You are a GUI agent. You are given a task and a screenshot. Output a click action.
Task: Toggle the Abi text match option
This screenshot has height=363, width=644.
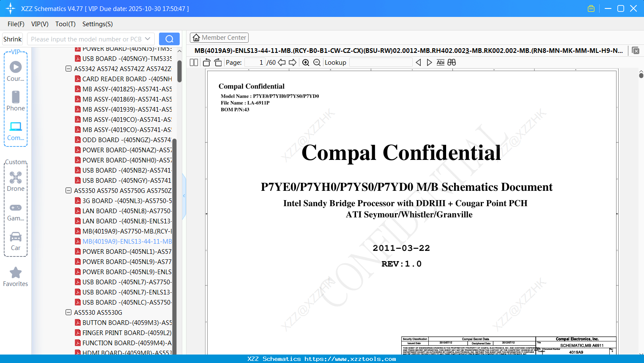[441, 63]
